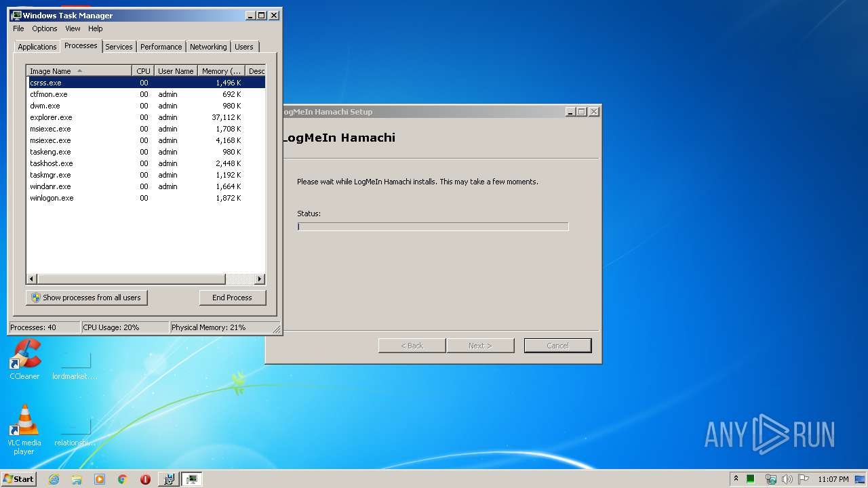
Task: Launch Opera browser from taskbar
Action: point(145,479)
